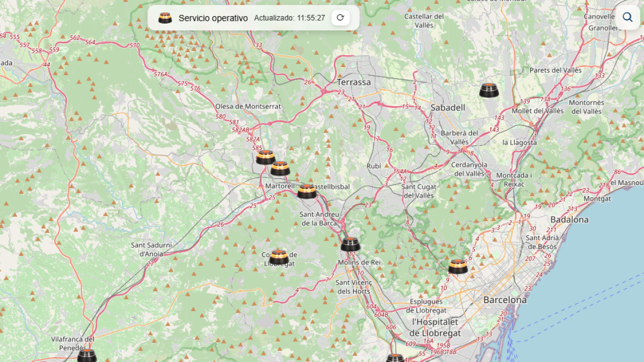Click the leftmost beacon above Martorell
This screenshot has width=644, height=362.
pyautogui.click(x=265, y=157)
